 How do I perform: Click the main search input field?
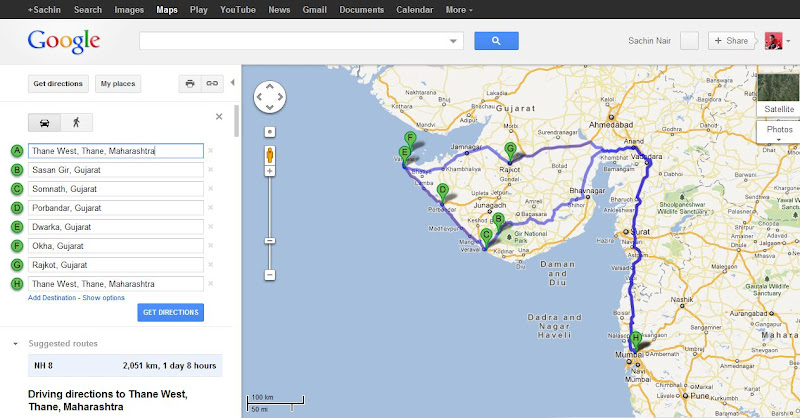coord(293,41)
